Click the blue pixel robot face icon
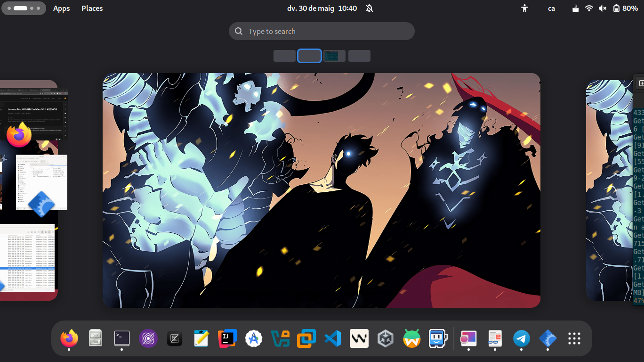The height and width of the screenshot is (362, 644). click(438, 338)
